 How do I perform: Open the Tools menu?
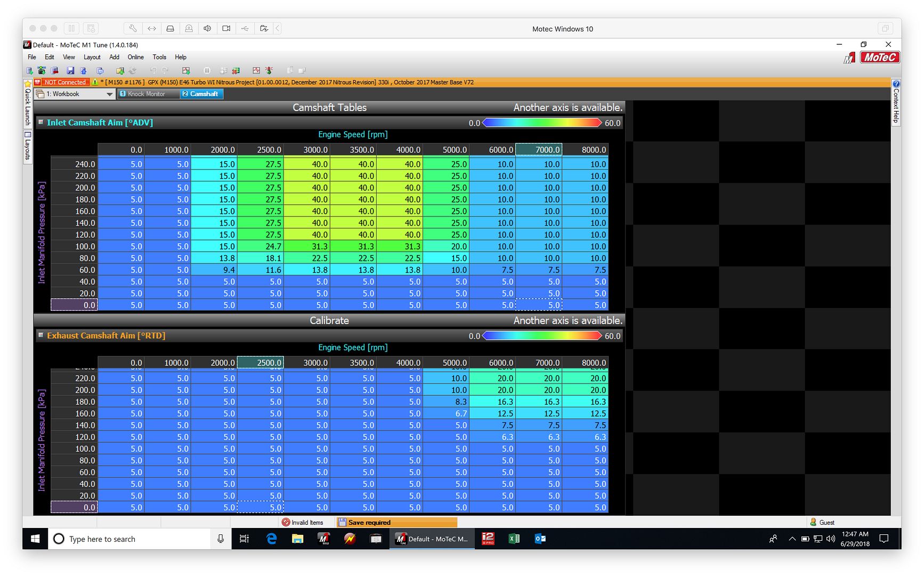click(159, 57)
